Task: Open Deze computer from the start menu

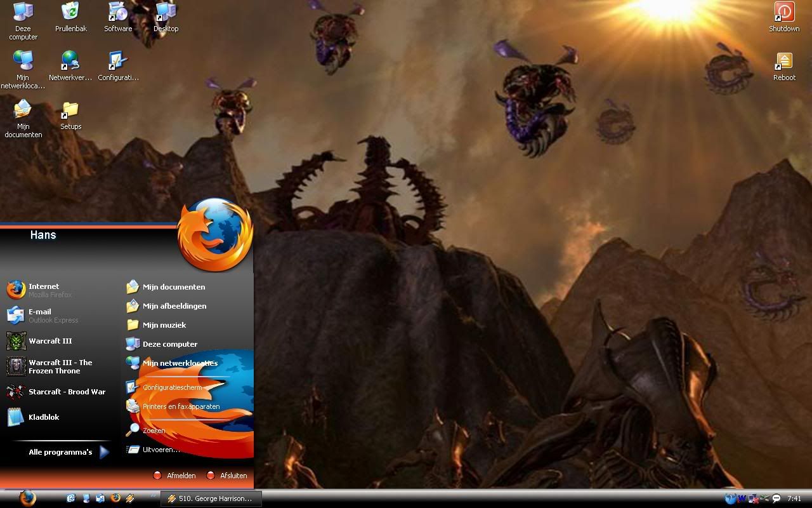Action: (x=162, y=344)
